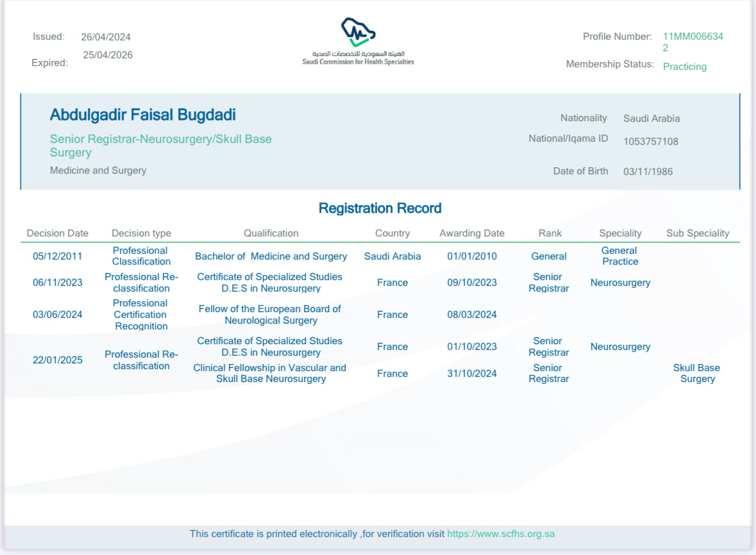Select the Sub Speciality column header
Viewport: 756px width, 555px height.
tap(698, 233)
